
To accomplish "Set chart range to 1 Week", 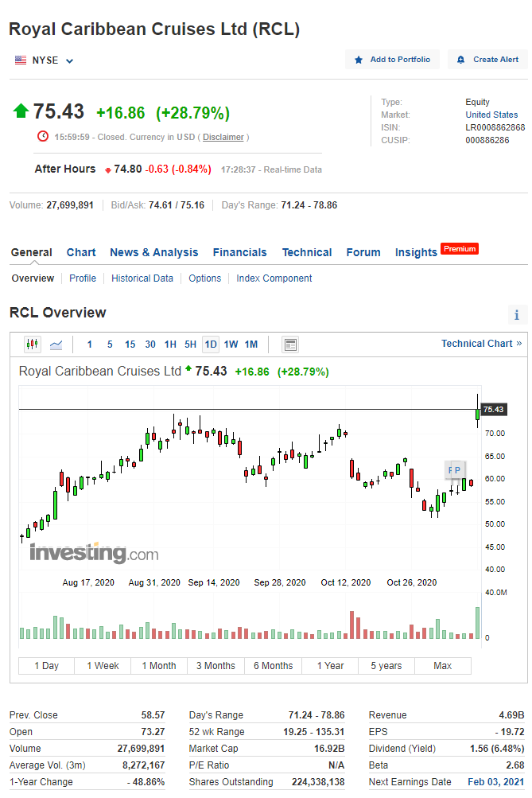I will click(103, 666).
